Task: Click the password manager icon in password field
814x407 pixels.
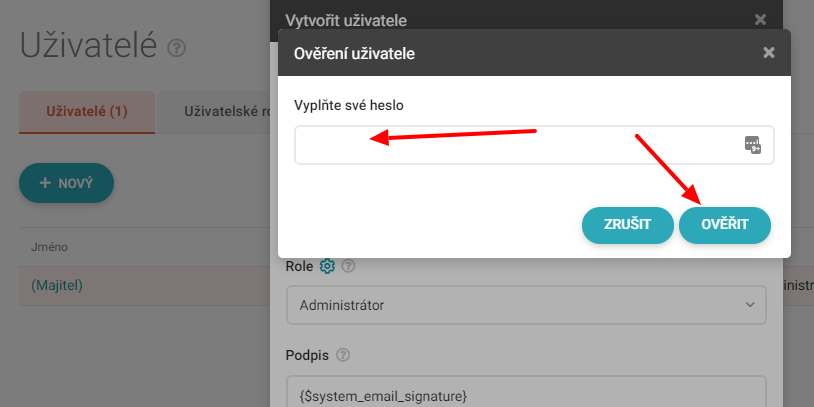Action: tap(753, 144)
